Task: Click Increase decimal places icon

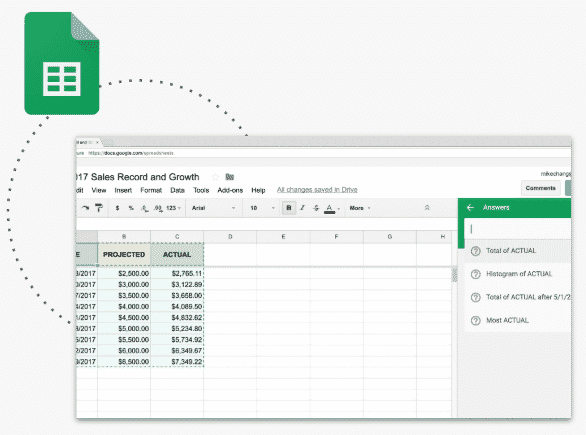Action: click(158, 208)
